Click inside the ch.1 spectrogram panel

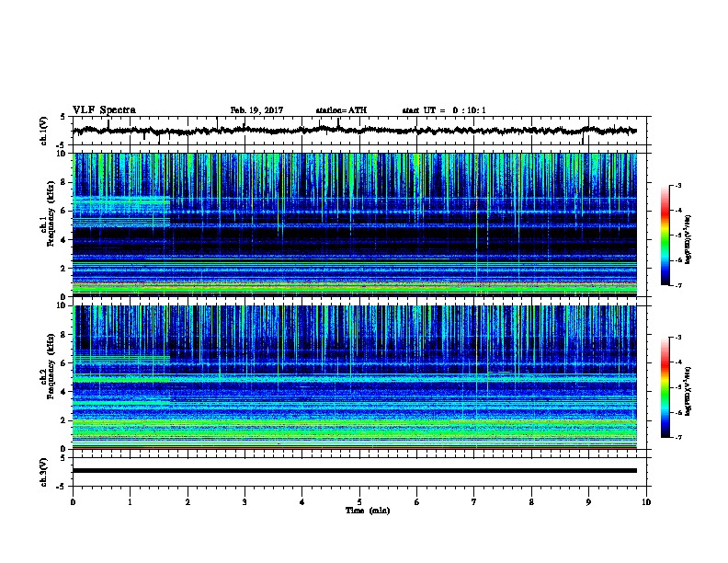tap(354, 224)
